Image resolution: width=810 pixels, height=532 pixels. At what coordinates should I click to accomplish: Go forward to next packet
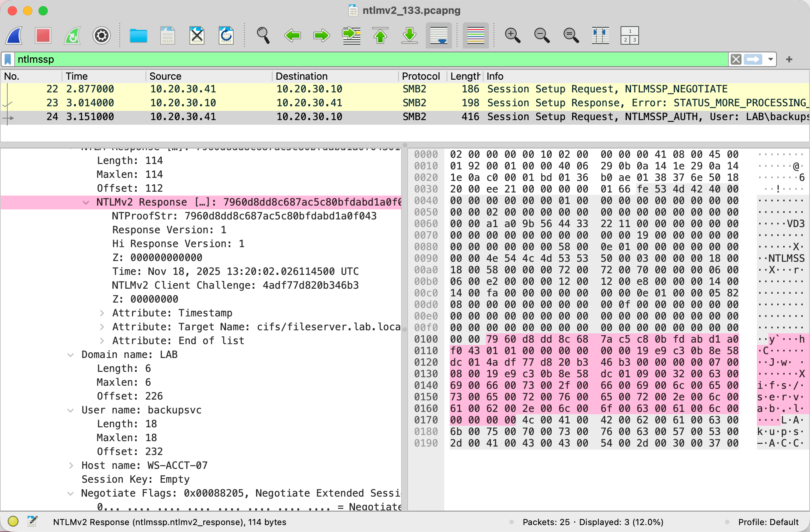pyautogui.click(x=322, y=35)
